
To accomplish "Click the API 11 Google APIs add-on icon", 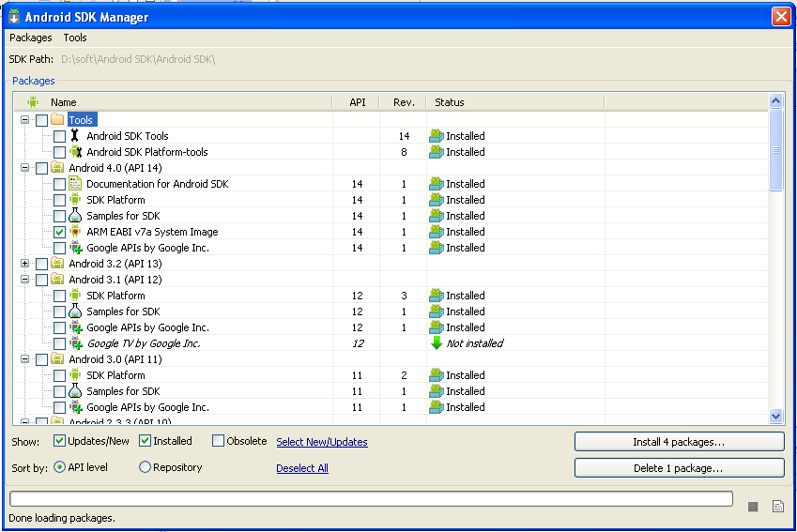I will click(76, 407).
